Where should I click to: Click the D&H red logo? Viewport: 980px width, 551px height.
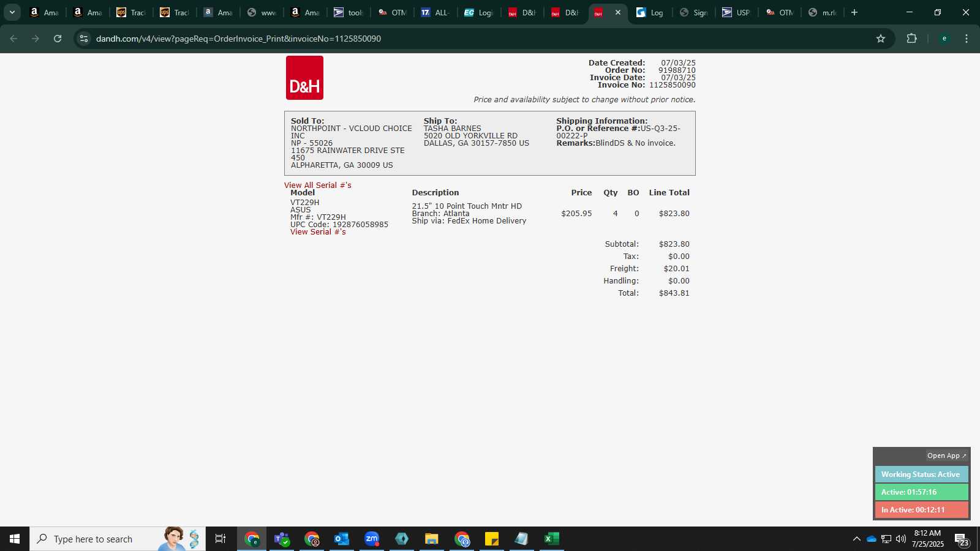tap(304, 78)
